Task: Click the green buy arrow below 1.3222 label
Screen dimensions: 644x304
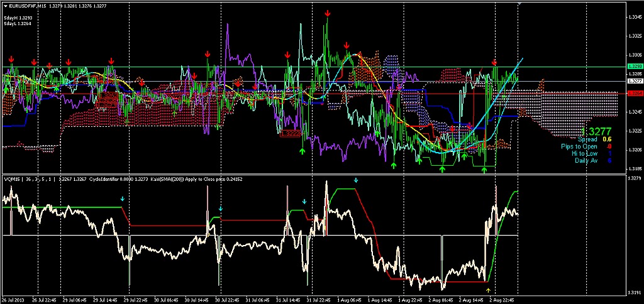Action: point(303,151)
